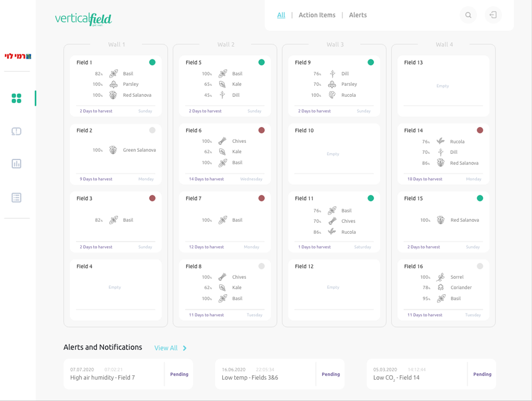The image size is (532, 401).
Task: Click Basil plant icon in Field 7
Action: [x=223, y=220]
